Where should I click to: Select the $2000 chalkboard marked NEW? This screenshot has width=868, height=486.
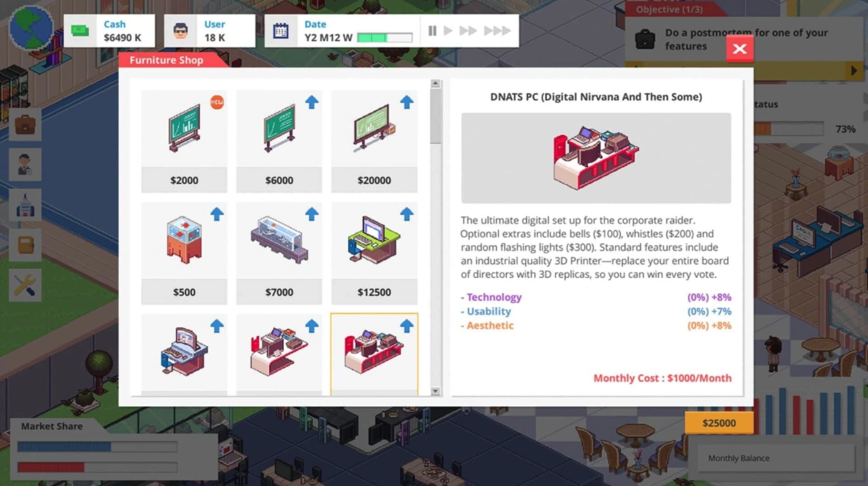[184, 129]
